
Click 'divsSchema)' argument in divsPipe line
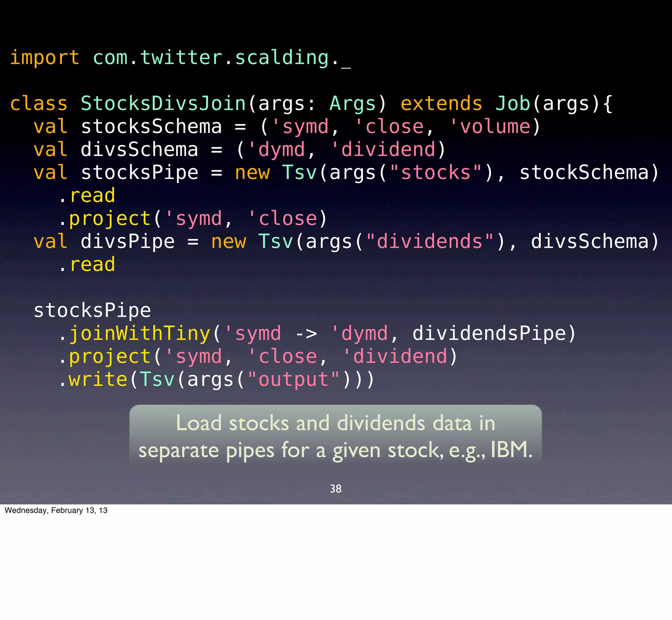(595, 242)
